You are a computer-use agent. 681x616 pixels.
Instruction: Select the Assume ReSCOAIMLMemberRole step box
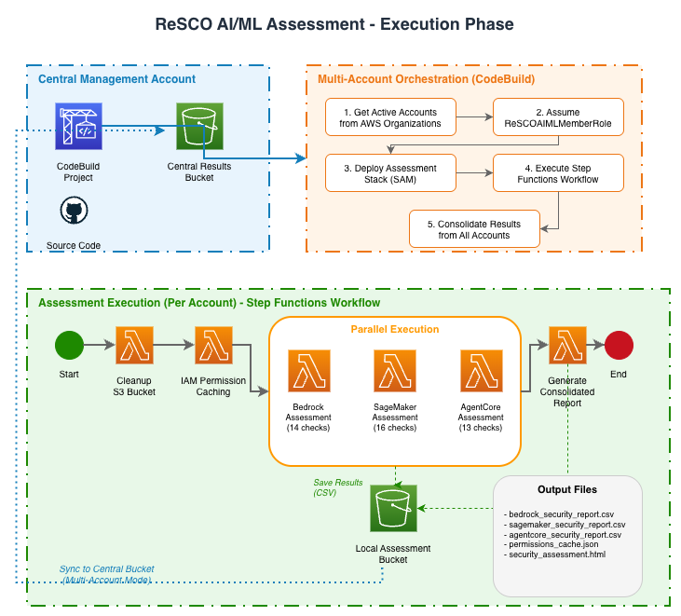coord(558,117)
